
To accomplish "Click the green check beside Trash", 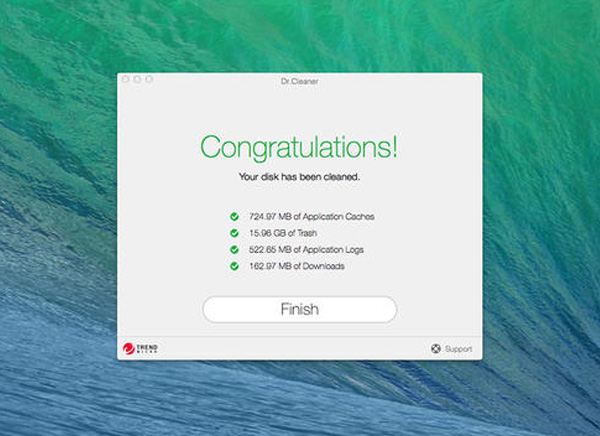I will (234, 233).
